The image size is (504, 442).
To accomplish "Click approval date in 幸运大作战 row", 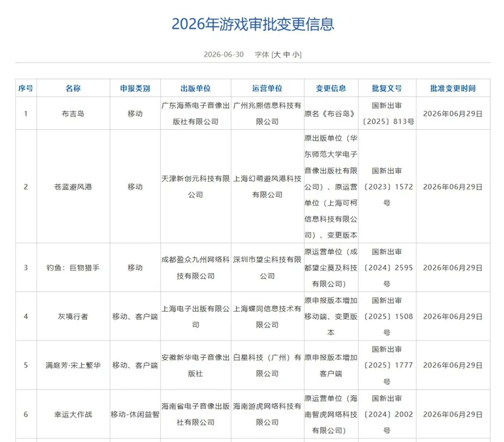I will tap(453, 414).
